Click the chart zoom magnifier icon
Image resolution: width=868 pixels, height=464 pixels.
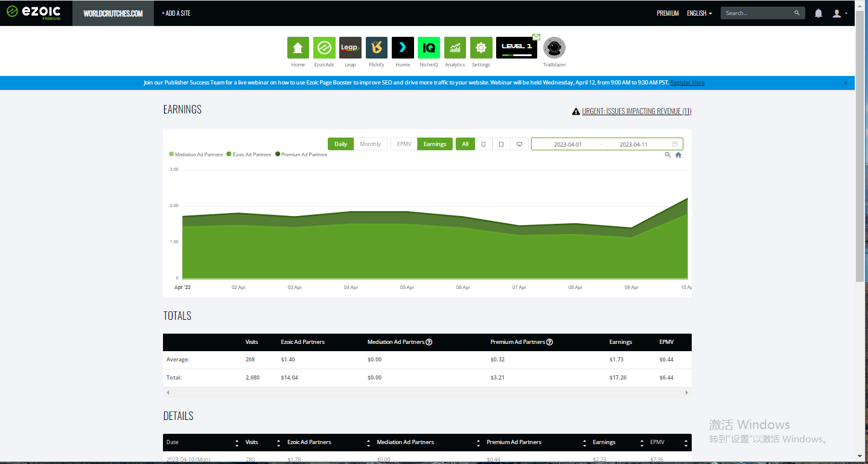click(668, 155)
